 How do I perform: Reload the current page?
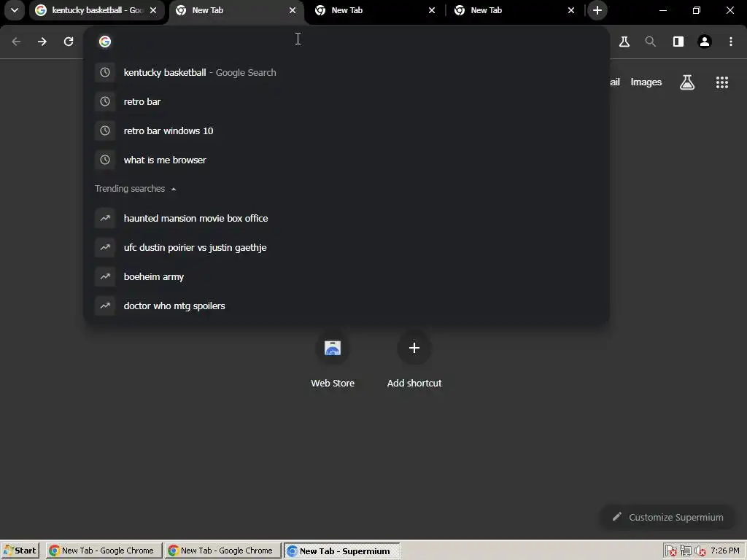[69, 42]
